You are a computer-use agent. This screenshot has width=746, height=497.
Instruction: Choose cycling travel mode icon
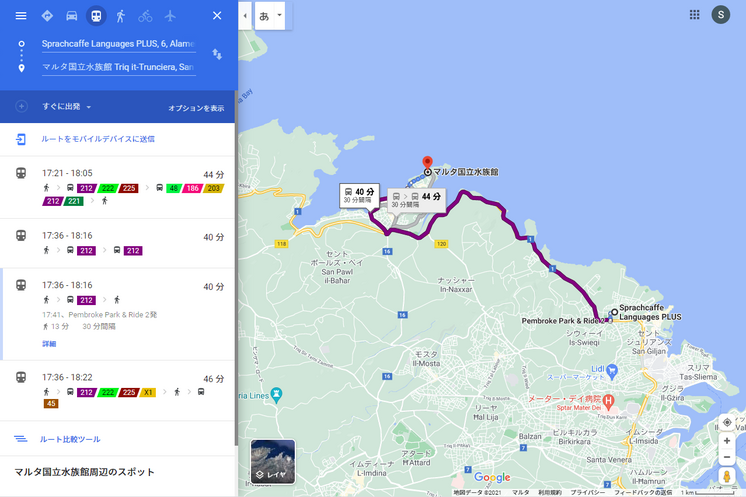point(145,16)
